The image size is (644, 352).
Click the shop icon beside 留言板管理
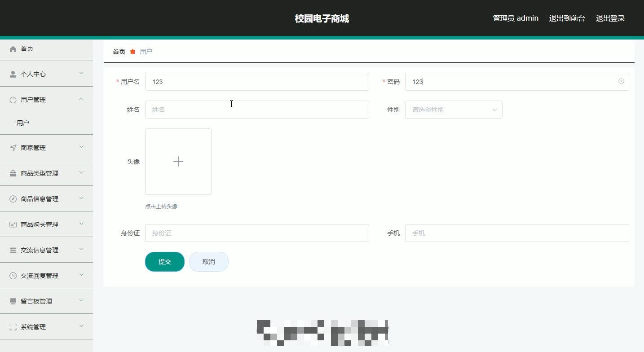(x=13, y=301)
